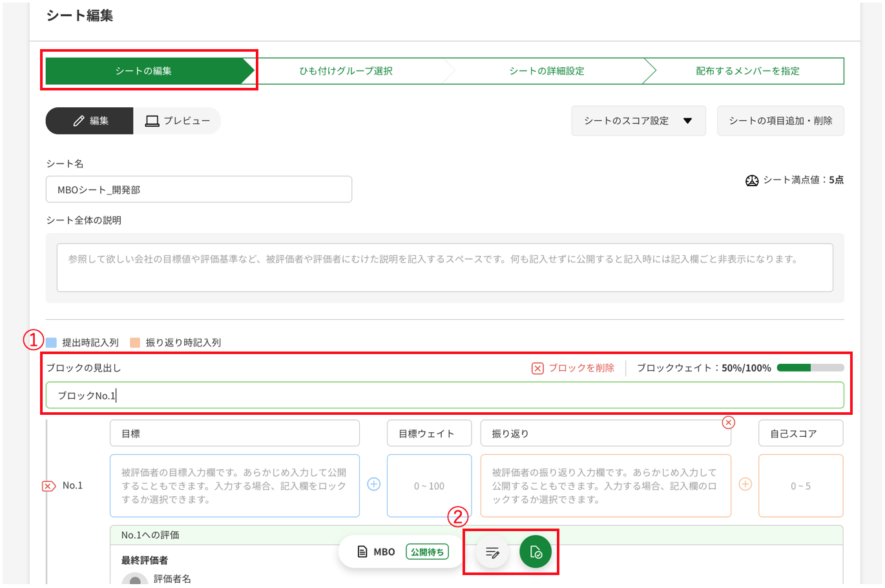Screen dimensions: 885x588
Task: Open the シートのスコア設定 dropdown
Action: 638,121
